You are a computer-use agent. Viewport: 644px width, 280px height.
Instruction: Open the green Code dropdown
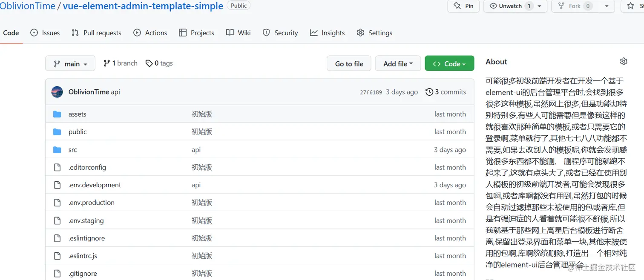(x=449, y=63)
